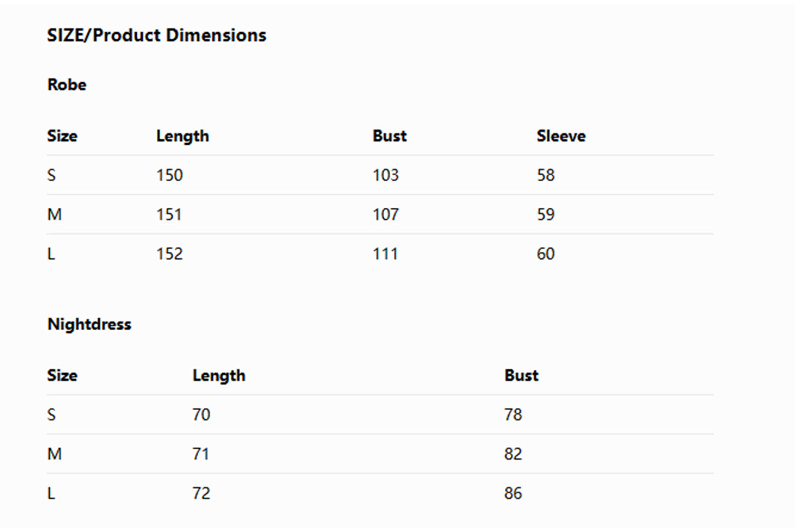This screenshot has height=532, width=795.
Task: Click Nightdress length value 72
Action: tap(201, 493)
